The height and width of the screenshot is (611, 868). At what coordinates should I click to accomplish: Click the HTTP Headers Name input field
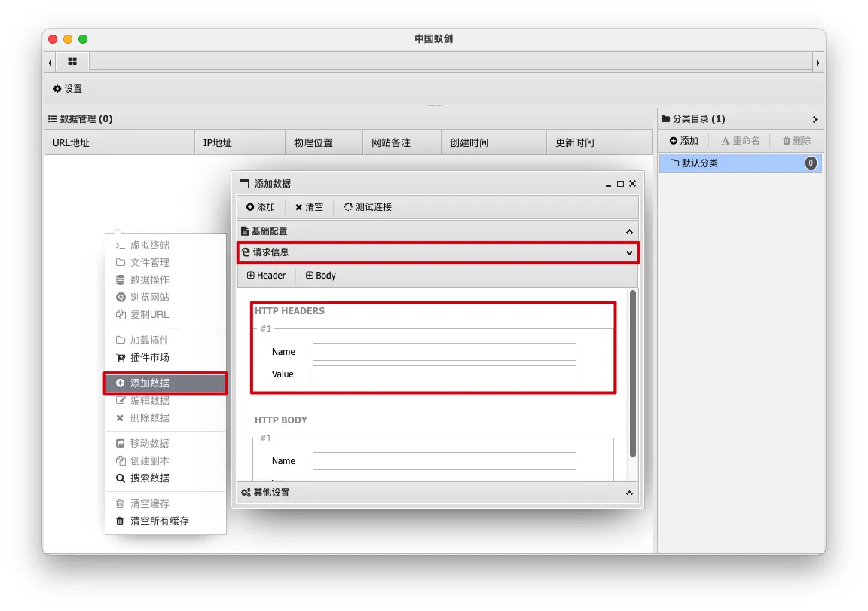[x=444, y=352]
